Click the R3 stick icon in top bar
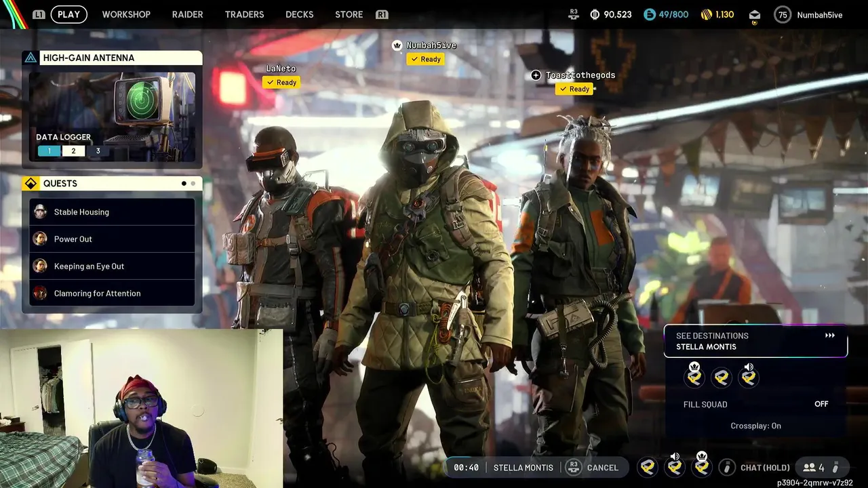Screen dimensions: 868x488 coord(574,14)
